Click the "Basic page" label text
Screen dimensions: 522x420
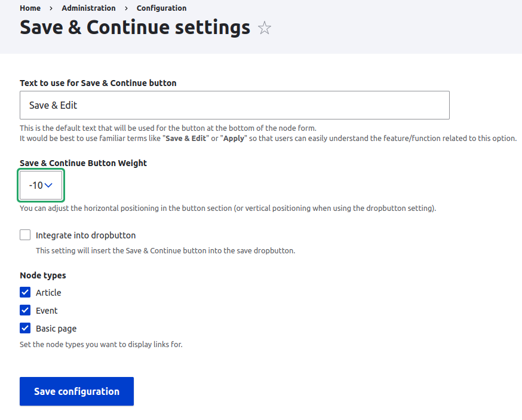(x=56, y=329)
